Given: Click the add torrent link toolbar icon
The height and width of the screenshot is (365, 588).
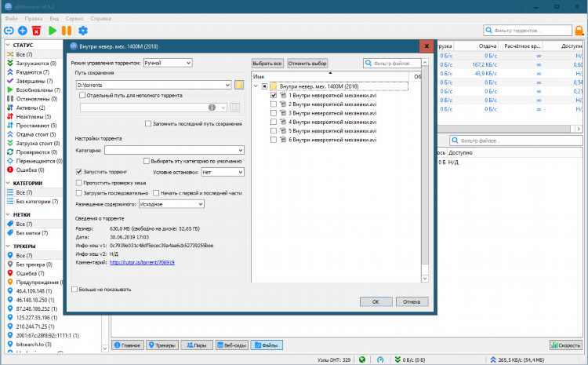Looking at the screenshot, I should 9,31.
